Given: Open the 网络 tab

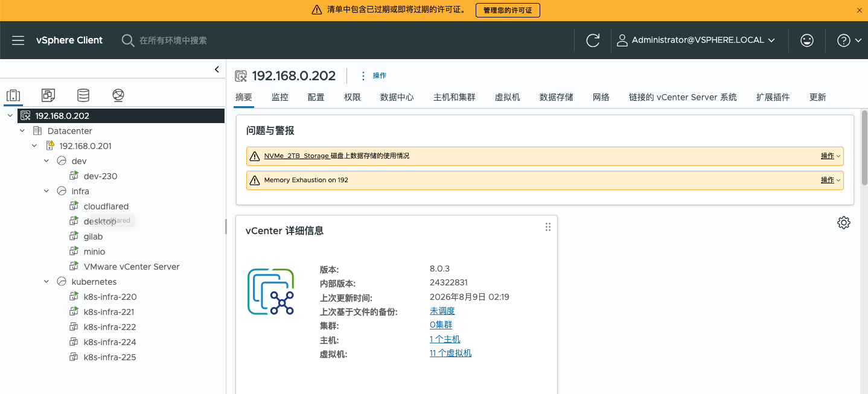Looking at the screenshot, I should [601, 97].
